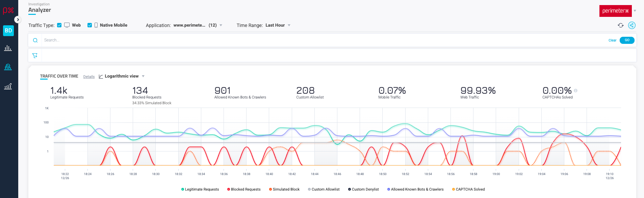Open the BD section in sidebar
This screenshot has width=644, height=198.
click(x=8, y=30)
